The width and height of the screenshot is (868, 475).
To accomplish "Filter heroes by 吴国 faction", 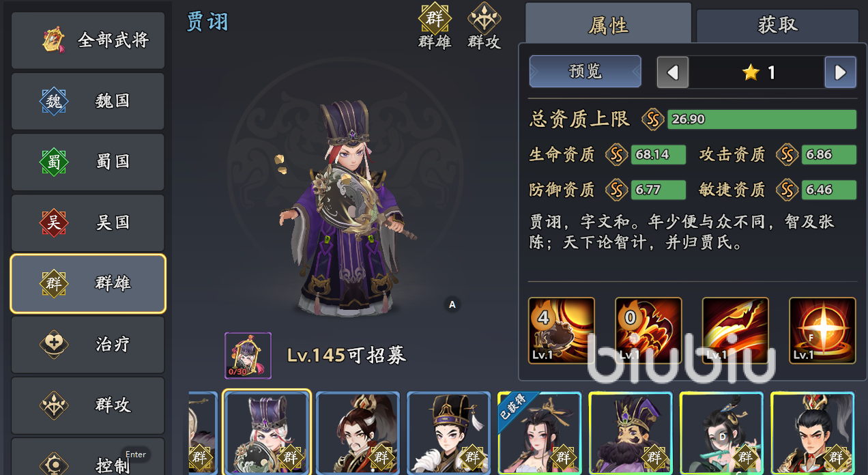I will 88,222.
